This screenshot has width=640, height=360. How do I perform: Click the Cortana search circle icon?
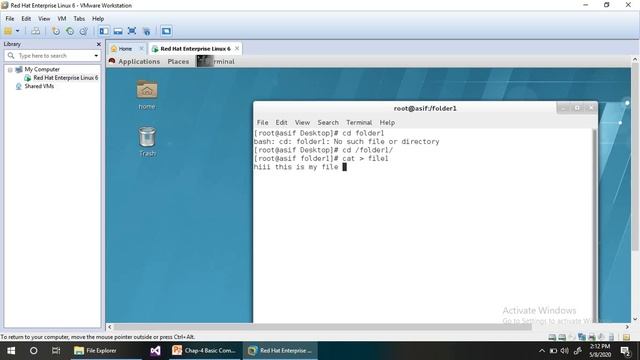[33, 351]
